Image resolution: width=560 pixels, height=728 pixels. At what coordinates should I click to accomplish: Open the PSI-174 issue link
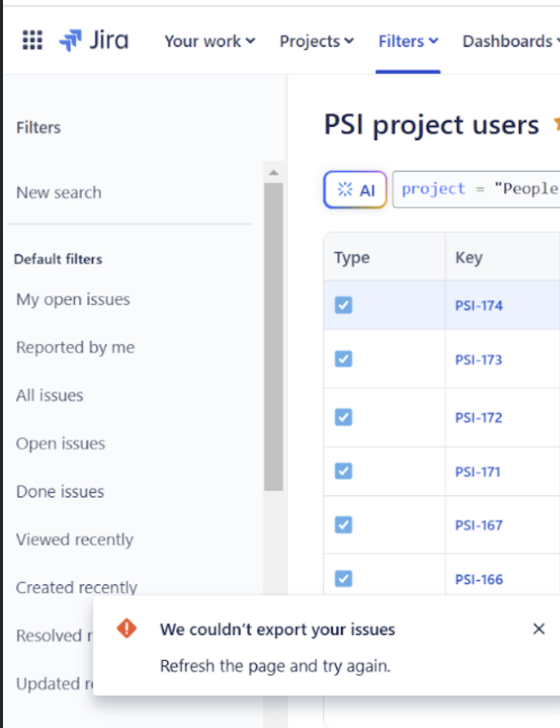(x=479, y=305)
